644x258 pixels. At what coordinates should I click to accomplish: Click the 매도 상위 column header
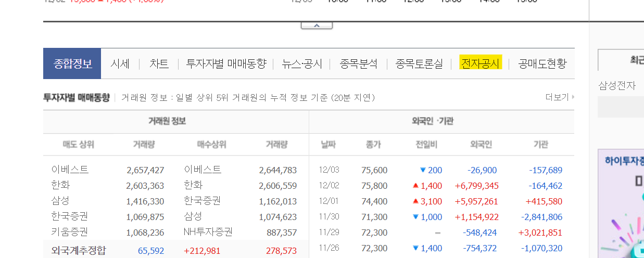point(78,145)
